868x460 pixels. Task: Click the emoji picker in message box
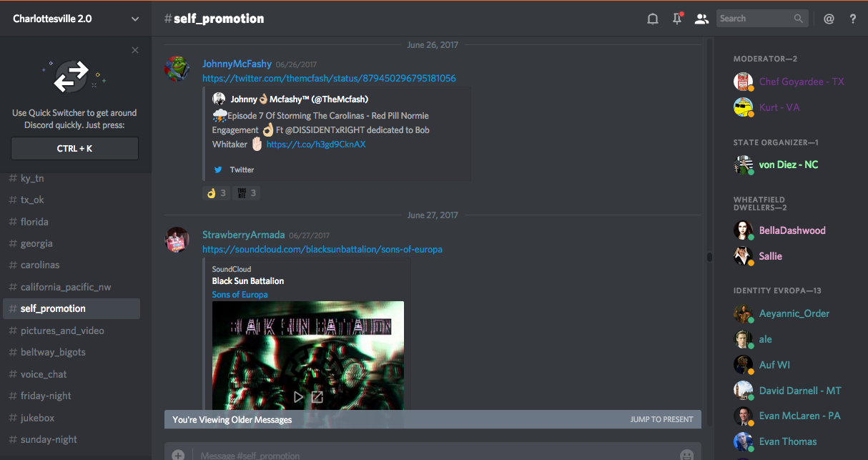coord(686,454)
